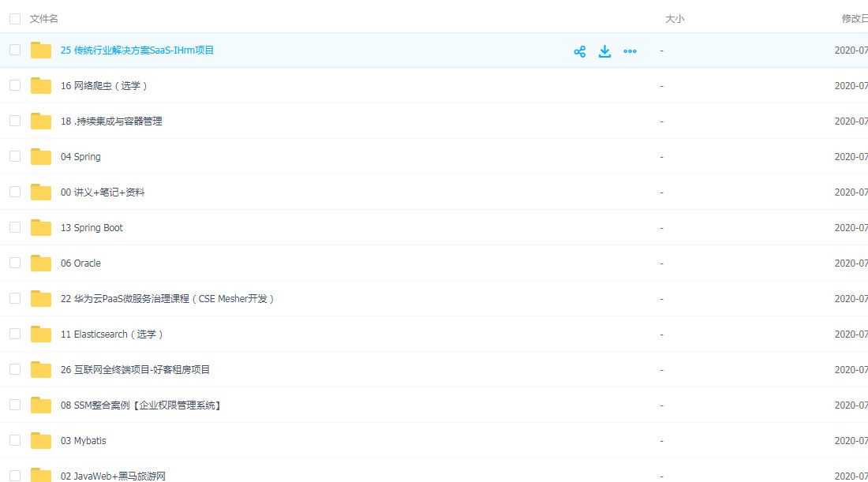
Task: Click folder icon of 13 Spring Boot
Action: click(41, 227)
